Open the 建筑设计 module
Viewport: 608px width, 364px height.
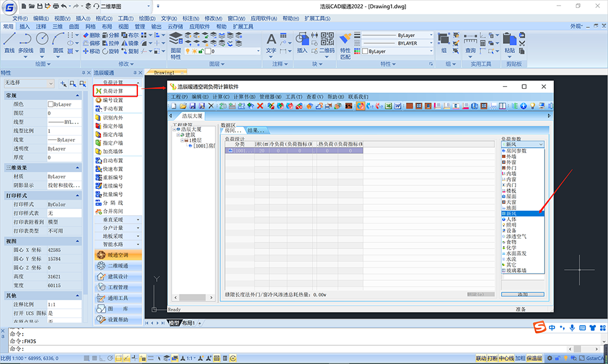[118, 276]
